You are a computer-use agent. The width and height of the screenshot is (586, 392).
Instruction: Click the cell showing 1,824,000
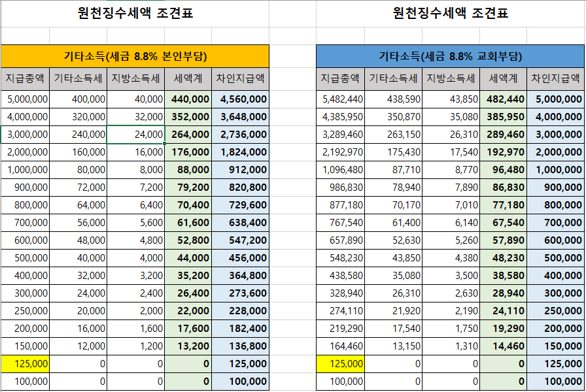[241, 152]
